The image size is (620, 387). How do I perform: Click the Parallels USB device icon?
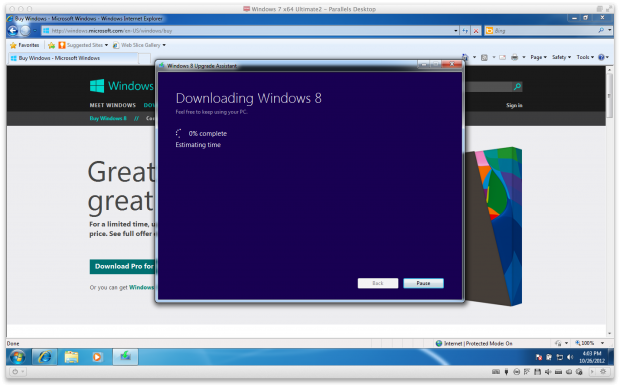[506, 372]
